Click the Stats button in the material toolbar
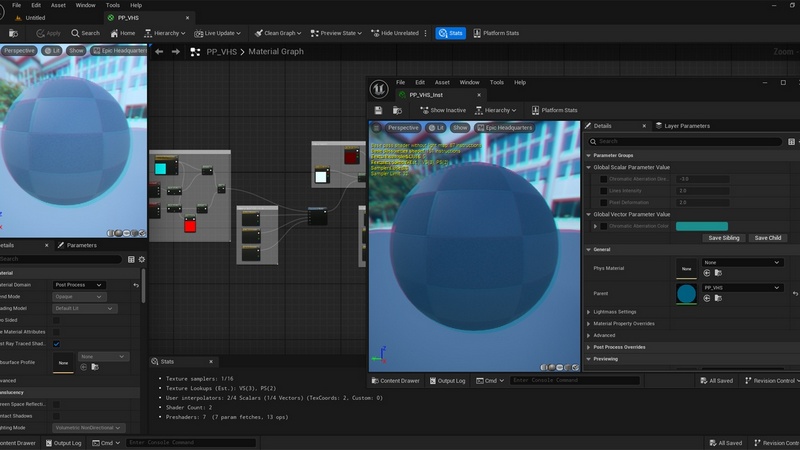 click(x=450, y=33)
